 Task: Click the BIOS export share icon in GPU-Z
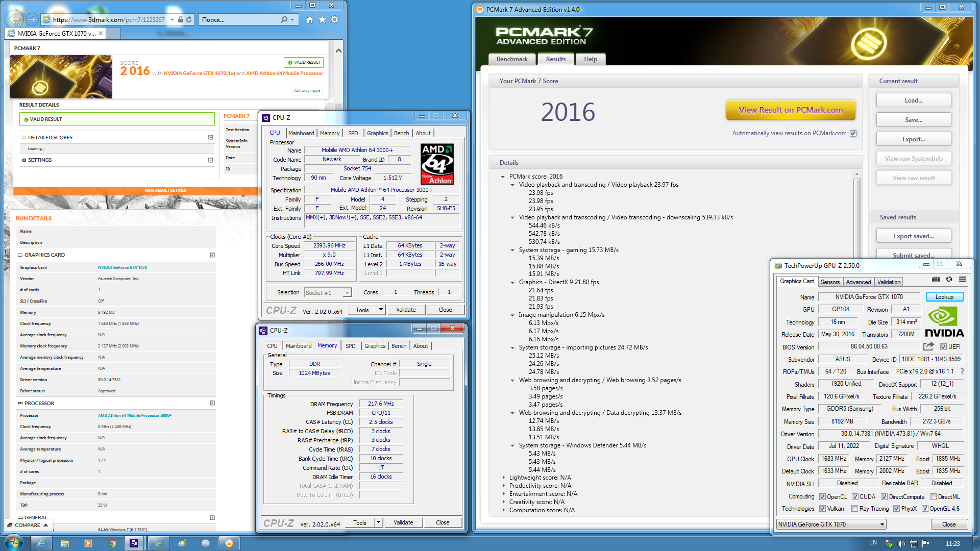point(928,346)
